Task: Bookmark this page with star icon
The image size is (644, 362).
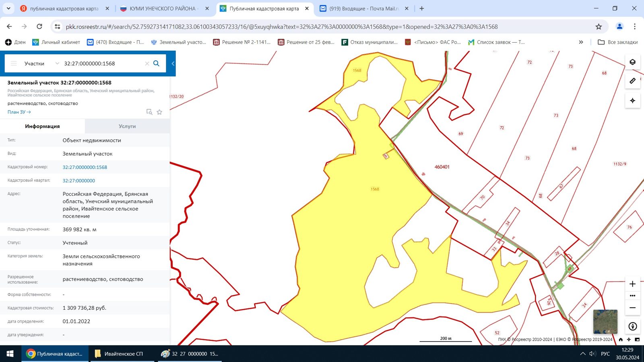Action: (x=599, y=27)
